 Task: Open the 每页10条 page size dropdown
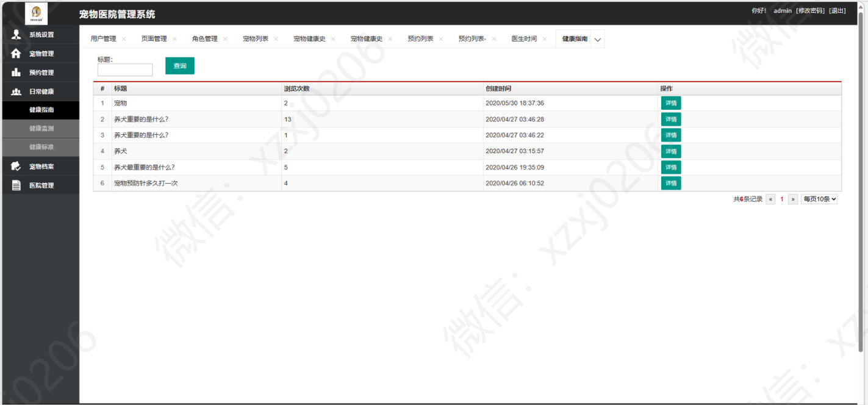pos(819,199)
